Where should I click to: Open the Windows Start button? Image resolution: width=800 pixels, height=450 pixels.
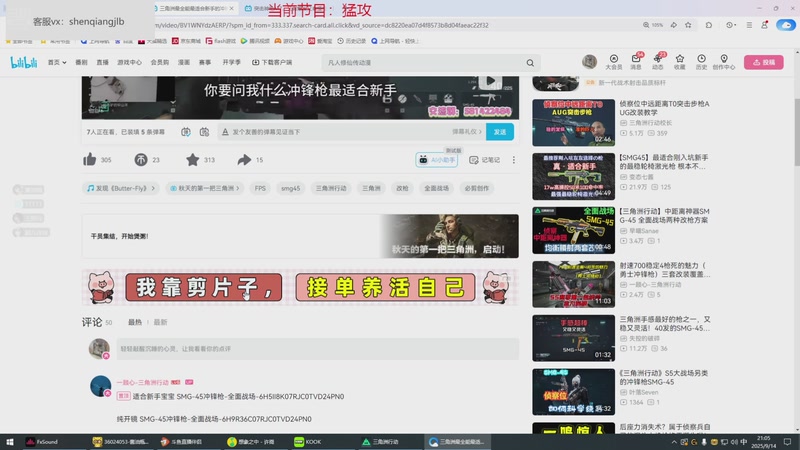click(10, 442)
